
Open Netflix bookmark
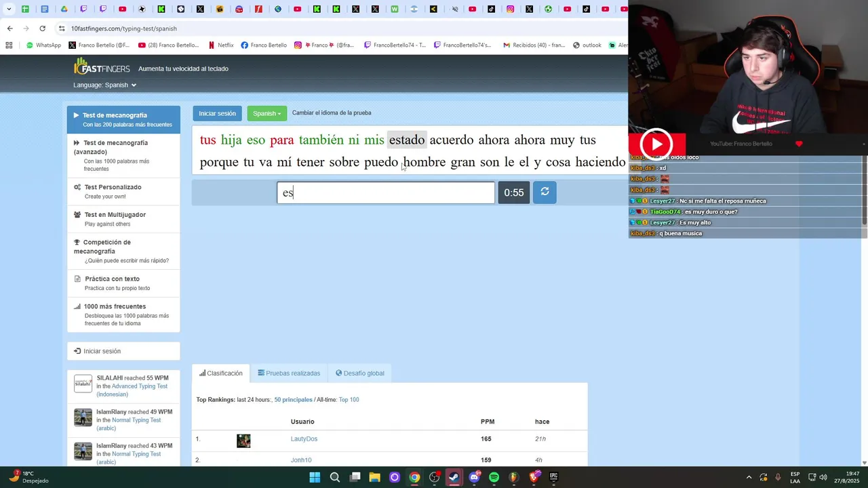[220, 45]
